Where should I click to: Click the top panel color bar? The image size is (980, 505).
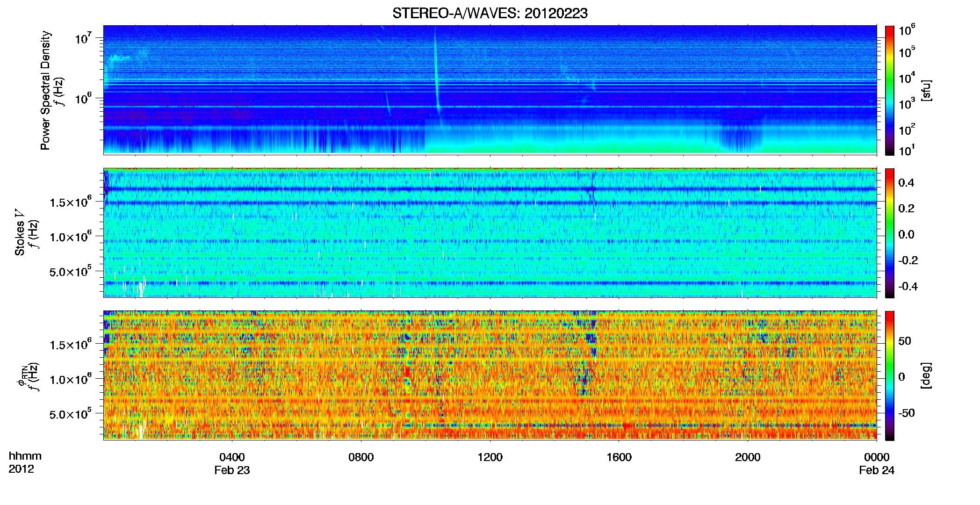pyautogui.click(x=889, y=90)
